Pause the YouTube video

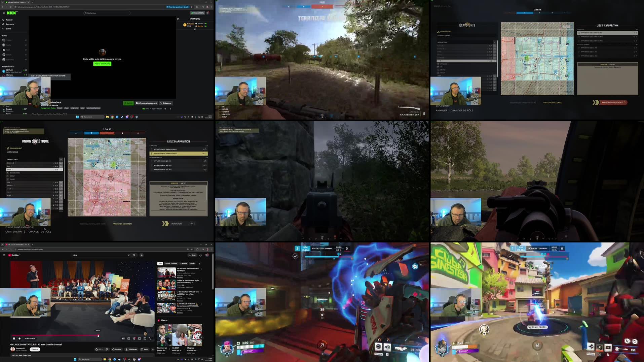point(14,338)
